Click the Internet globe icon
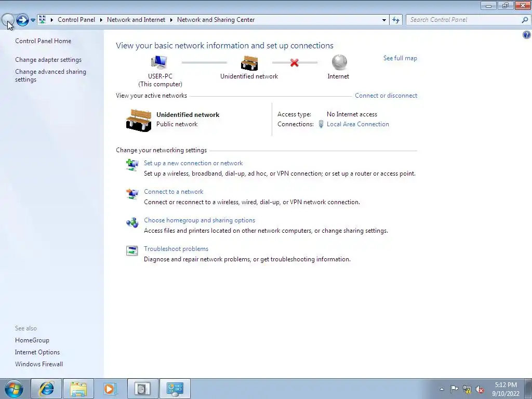532x399 pixels. click(339, 62)
